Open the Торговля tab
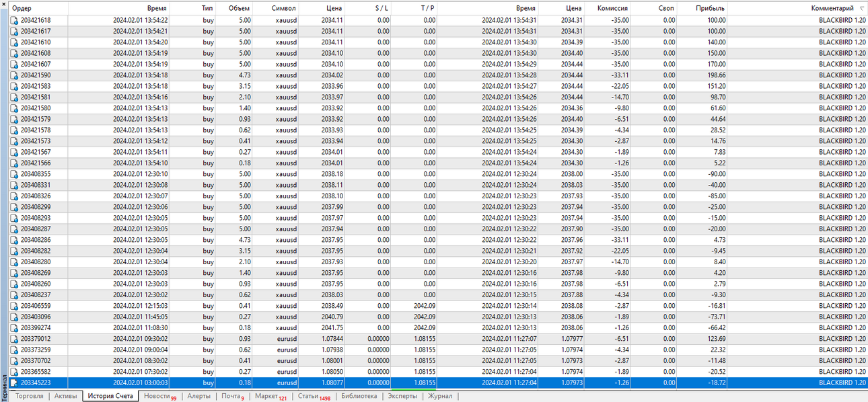This screenshot has height=402, width=868. [x=29, y=396]
